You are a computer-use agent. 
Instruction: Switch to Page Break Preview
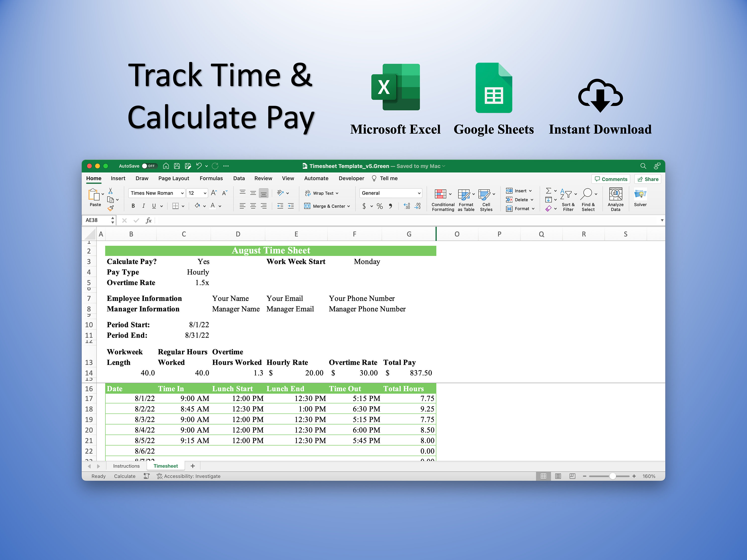(x=572, y=476)
